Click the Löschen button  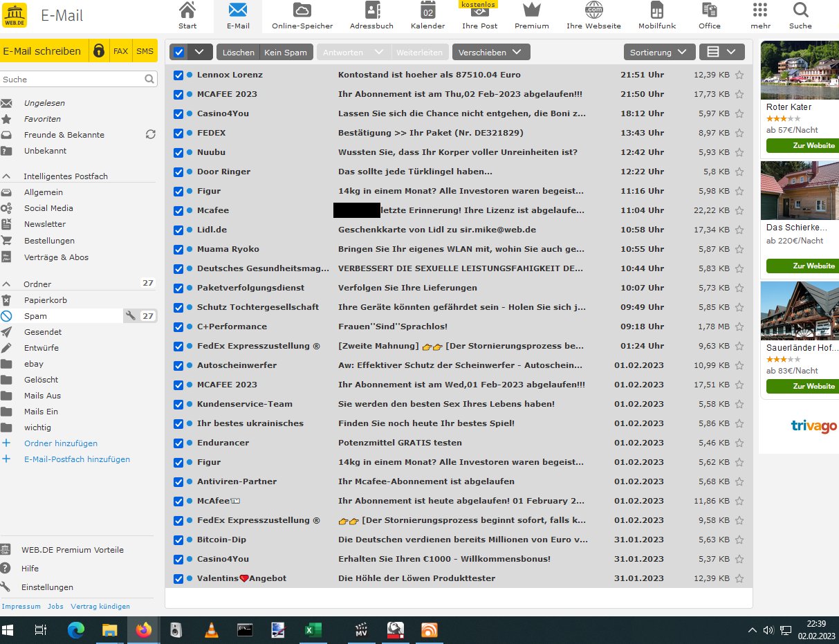238,52
